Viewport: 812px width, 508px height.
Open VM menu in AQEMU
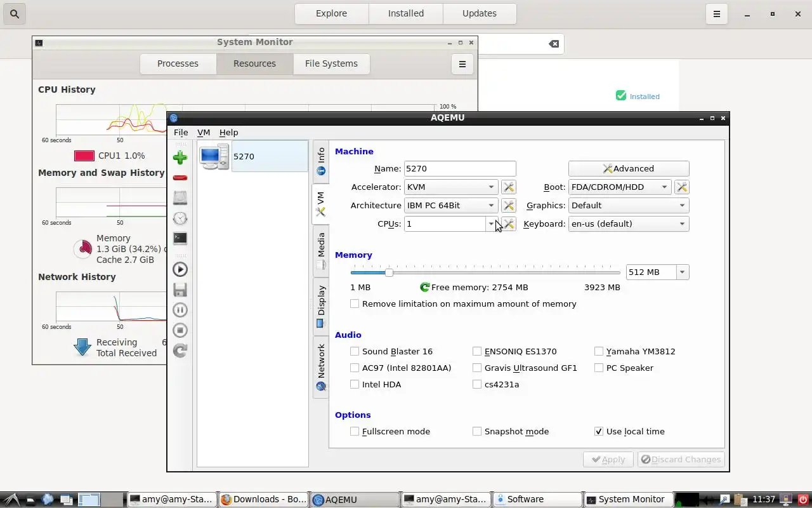tap(204, 132)
